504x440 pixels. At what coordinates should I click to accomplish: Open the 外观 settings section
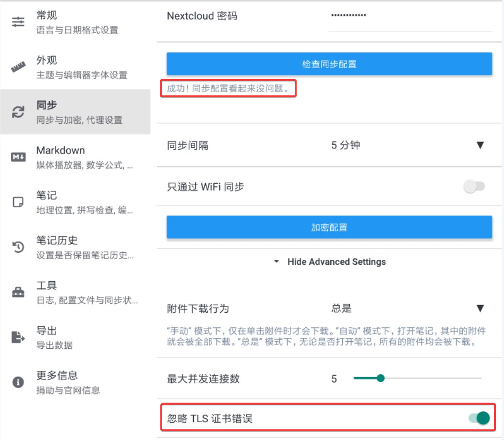[x=75, y=67]
